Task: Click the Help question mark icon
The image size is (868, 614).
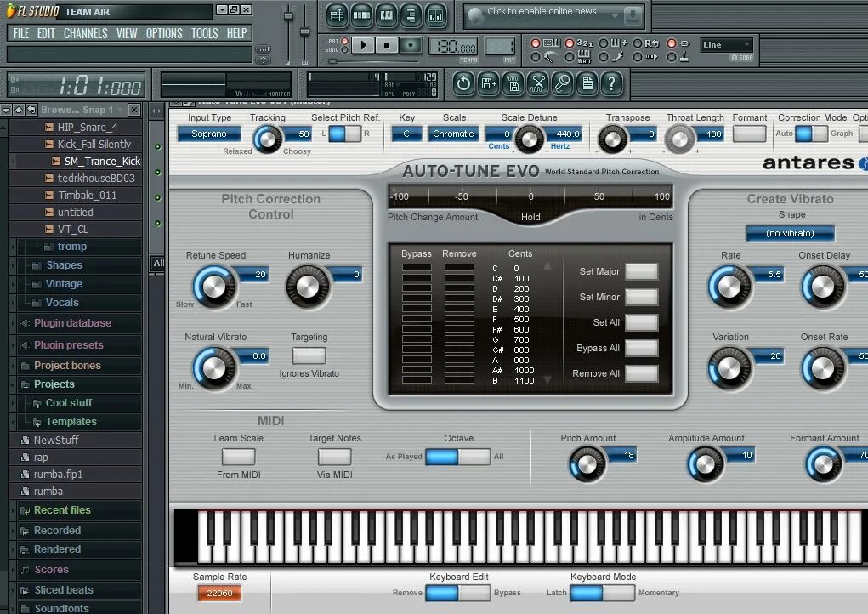Action: point(611,84)
